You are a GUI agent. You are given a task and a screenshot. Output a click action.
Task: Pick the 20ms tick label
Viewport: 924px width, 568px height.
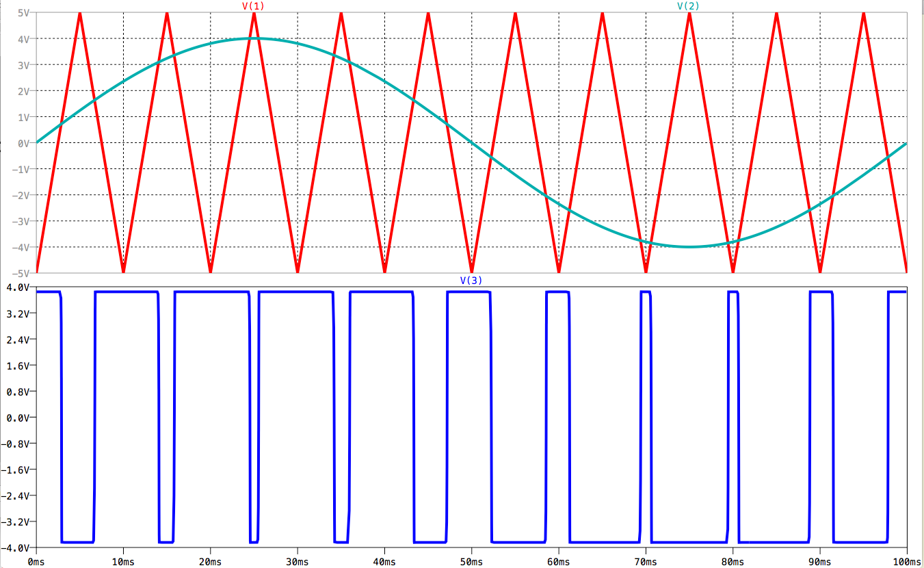click(210, 560)
